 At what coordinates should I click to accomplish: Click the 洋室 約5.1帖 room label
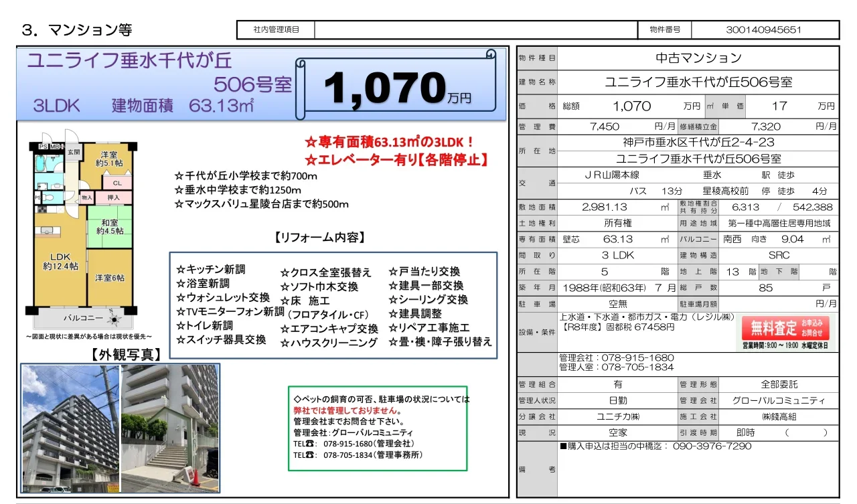[108, 159]
